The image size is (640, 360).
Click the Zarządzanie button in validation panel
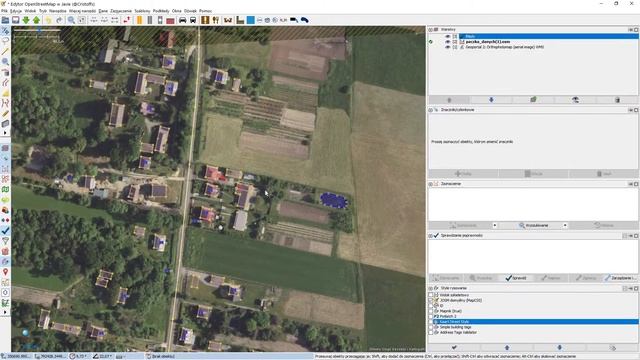point(621,278)
